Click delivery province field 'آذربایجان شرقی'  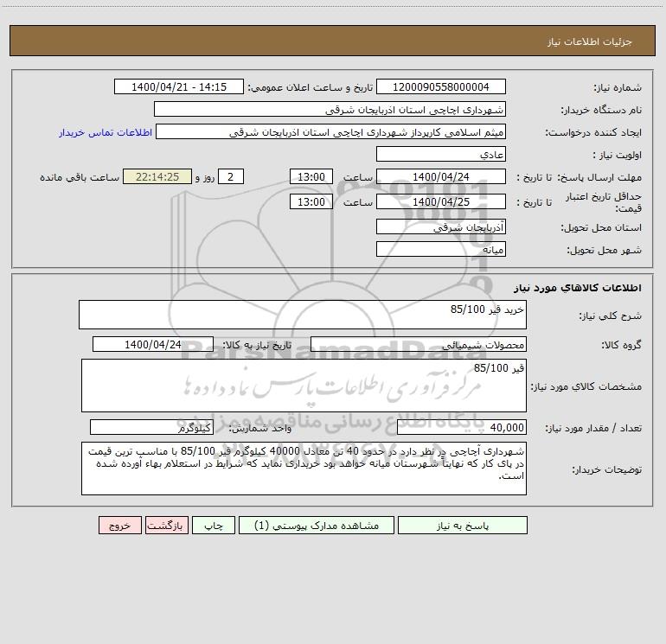441,226
